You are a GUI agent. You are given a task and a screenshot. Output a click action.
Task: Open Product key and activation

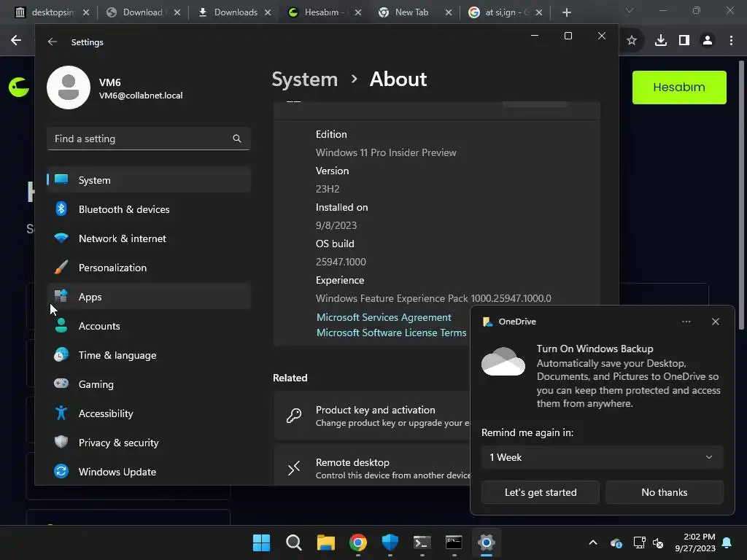(x=371, y=416)
